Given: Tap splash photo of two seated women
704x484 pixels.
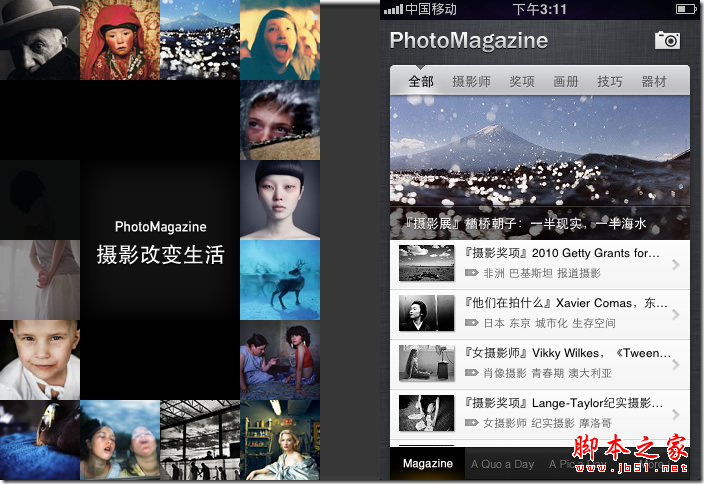Looking at the screenshot, I should pos(280,360).
